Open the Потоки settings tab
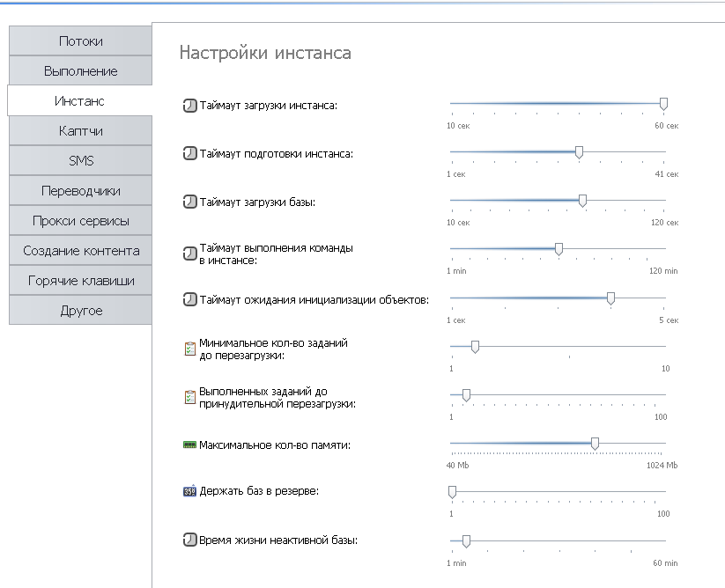This screenshot has width=725, height=588. [80, 41]
